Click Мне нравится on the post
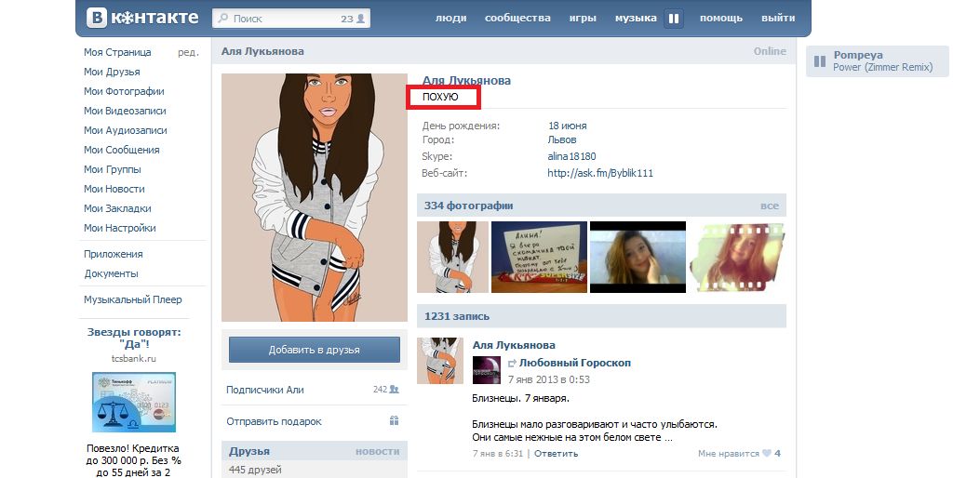 coord(728,454)
